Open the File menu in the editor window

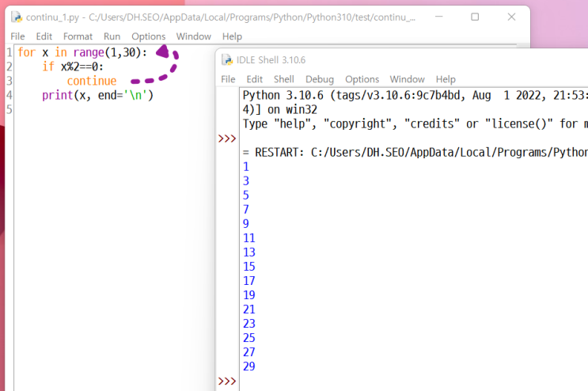tap(17, 36)
